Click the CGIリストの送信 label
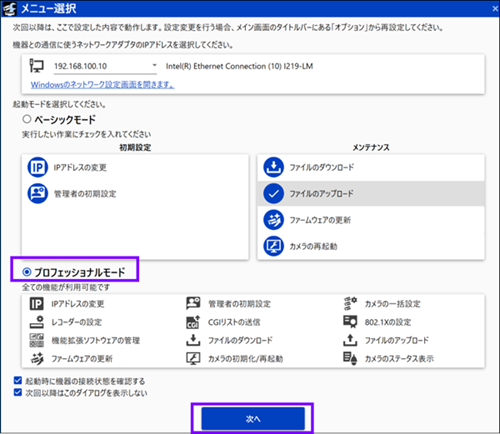This screenshot has width=500, height=434. 234,322
